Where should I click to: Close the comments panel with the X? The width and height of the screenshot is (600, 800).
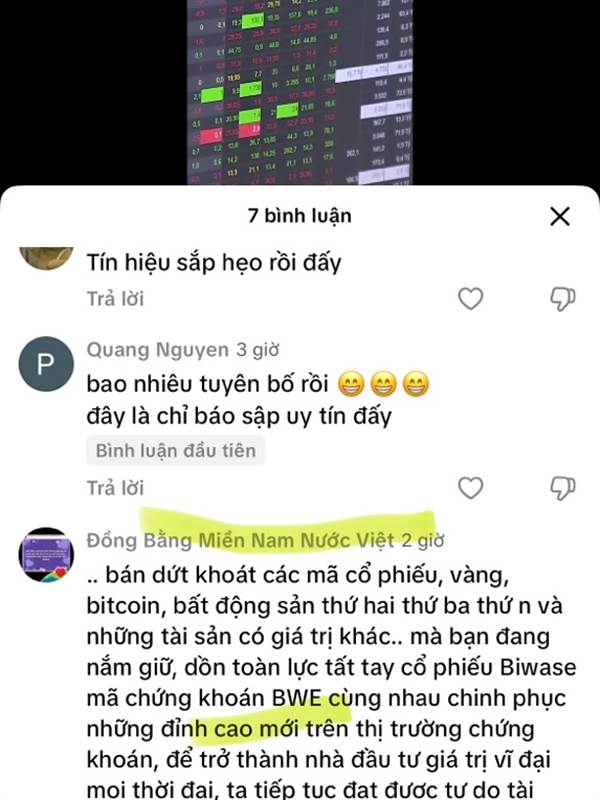click(x=560, y=216)
